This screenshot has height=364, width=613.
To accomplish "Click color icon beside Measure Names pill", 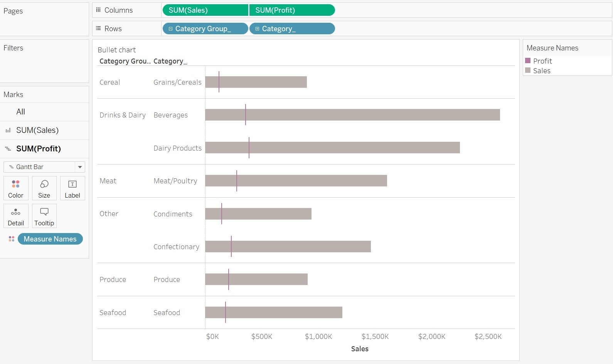I will (x=12, y=239).
